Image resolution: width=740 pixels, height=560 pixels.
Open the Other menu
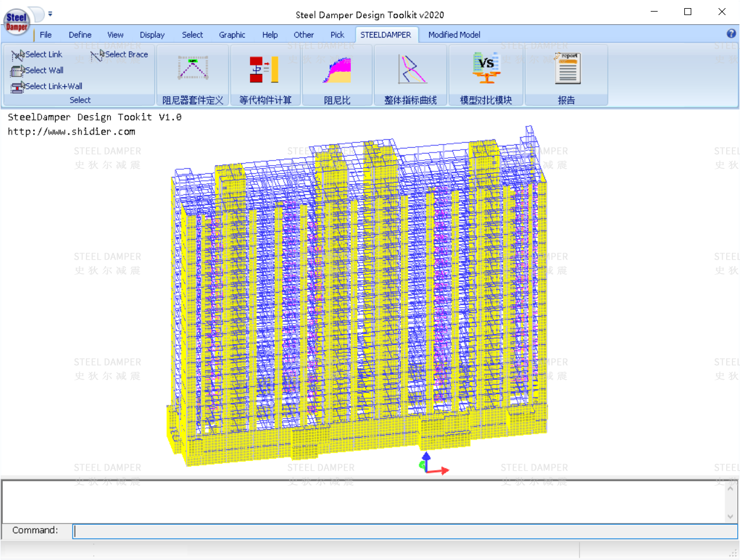(x=304, y=35)
